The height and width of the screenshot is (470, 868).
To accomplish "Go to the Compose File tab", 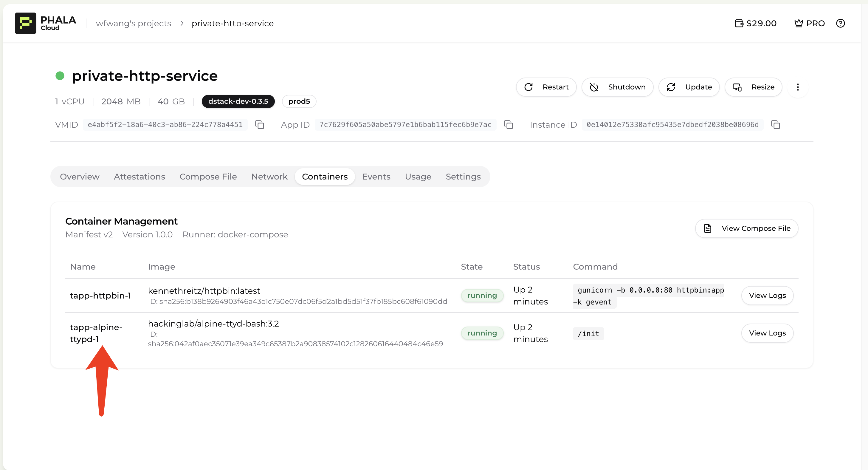I will click(x=208, y=177).
